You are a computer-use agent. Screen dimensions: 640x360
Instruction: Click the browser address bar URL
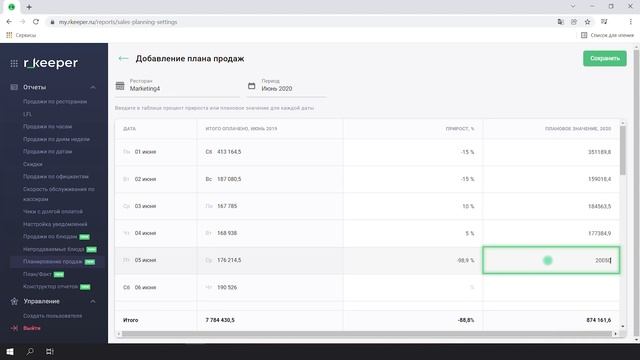click(x=118, y=22)
